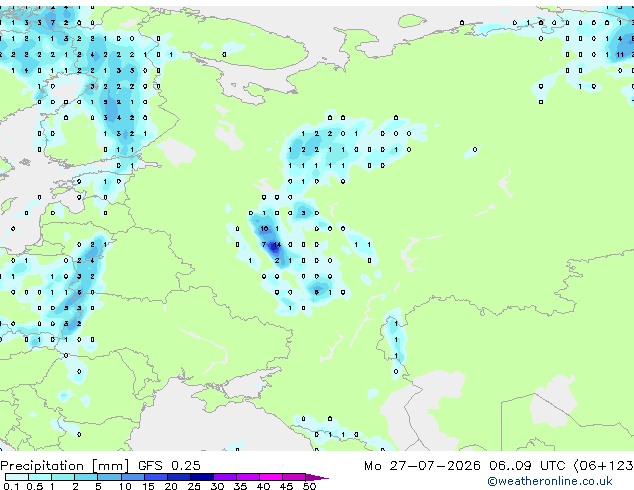Image resolution: width=634 pixels, height=490 pixels.
Task: Click the "10" precipitation value on the map
Action: (x=264, y=229)
